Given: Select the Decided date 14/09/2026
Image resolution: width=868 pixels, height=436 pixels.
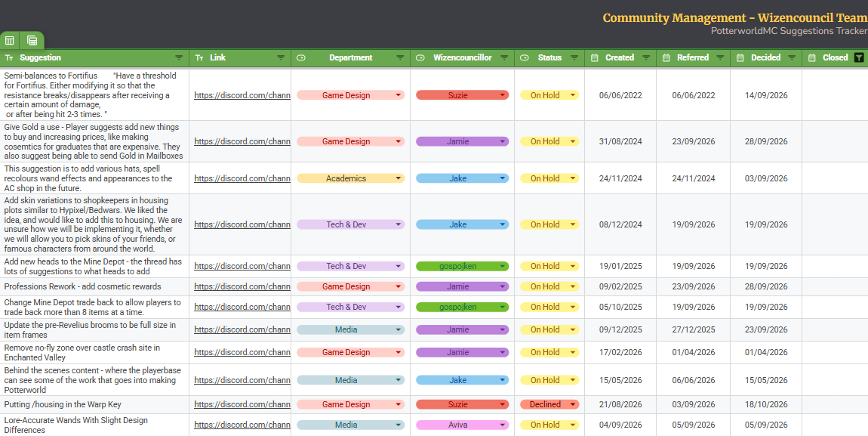Looking at the screenshot, I should (x=766, y=95).
